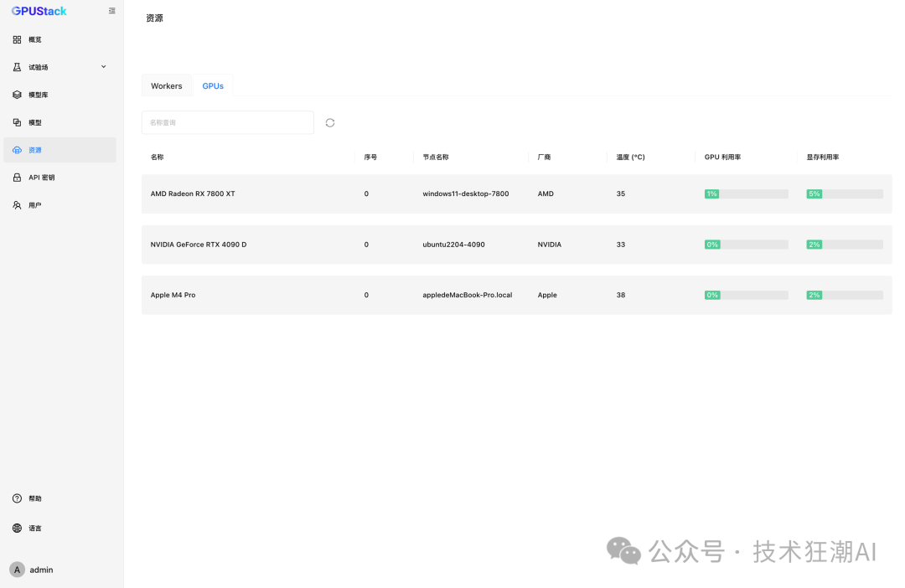Expand the 试验场 submenu chevron
This screenshot has width=905, height=588.
coord(104,67)
